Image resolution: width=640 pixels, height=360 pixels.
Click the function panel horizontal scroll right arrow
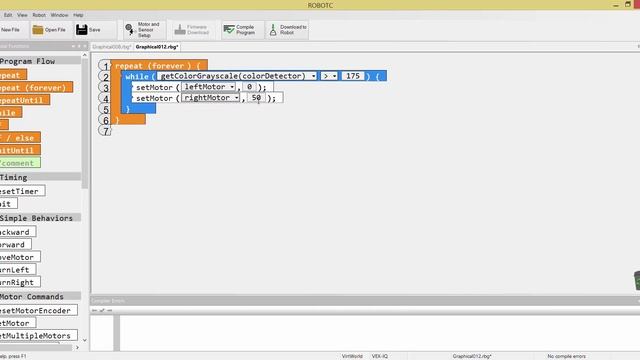77,347
